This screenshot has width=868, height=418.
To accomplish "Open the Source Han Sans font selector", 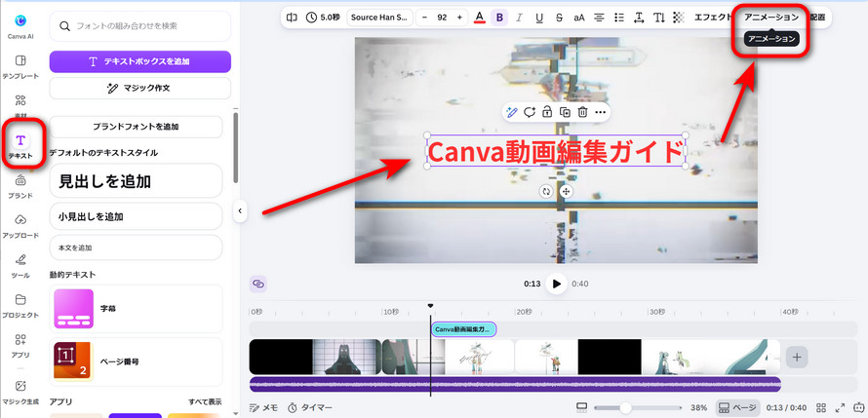I will pyautogui.click(x=378, y=18).
